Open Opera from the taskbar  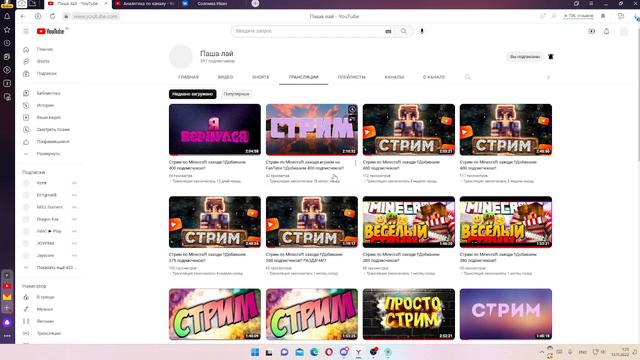[329, 352]
